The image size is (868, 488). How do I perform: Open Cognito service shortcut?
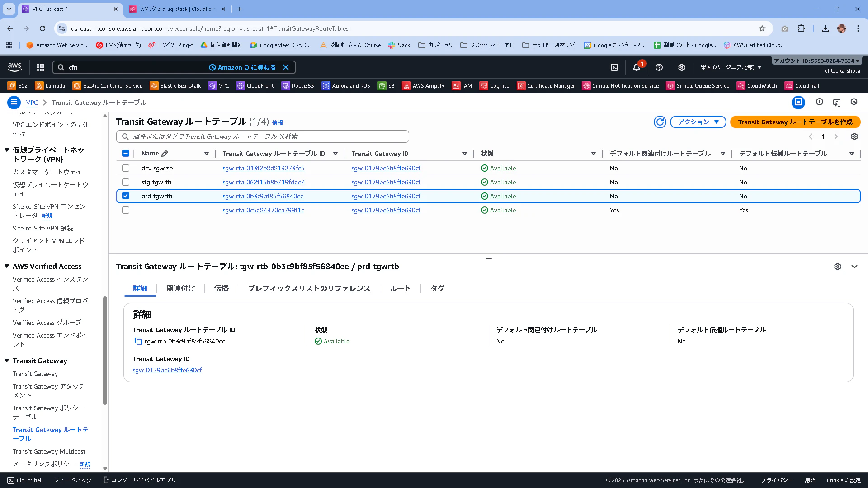coord(495,86)
